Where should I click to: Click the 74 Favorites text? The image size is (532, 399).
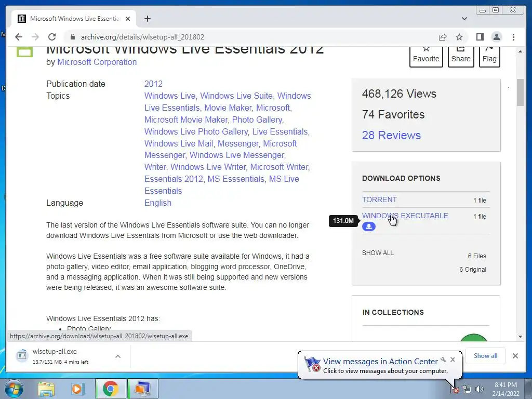393,114
